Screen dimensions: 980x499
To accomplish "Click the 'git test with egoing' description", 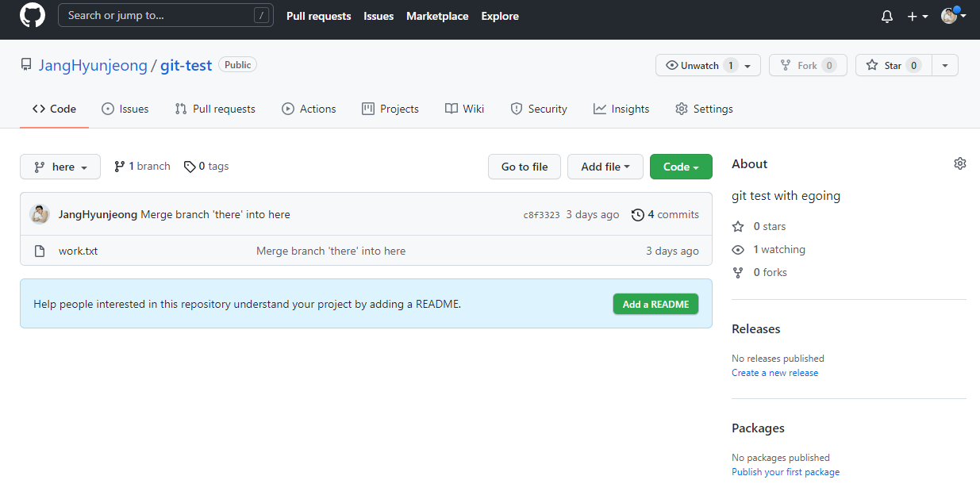I will tap(786, 195).
